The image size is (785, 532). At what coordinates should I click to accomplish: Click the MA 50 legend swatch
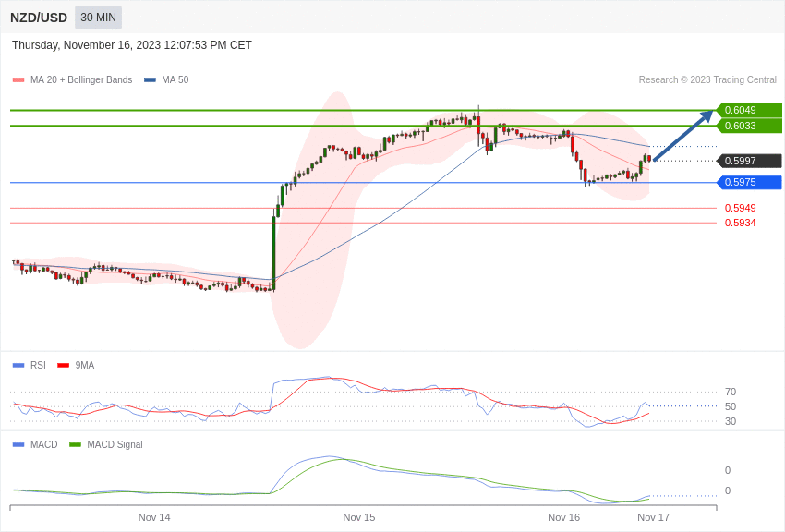point(150,80)
